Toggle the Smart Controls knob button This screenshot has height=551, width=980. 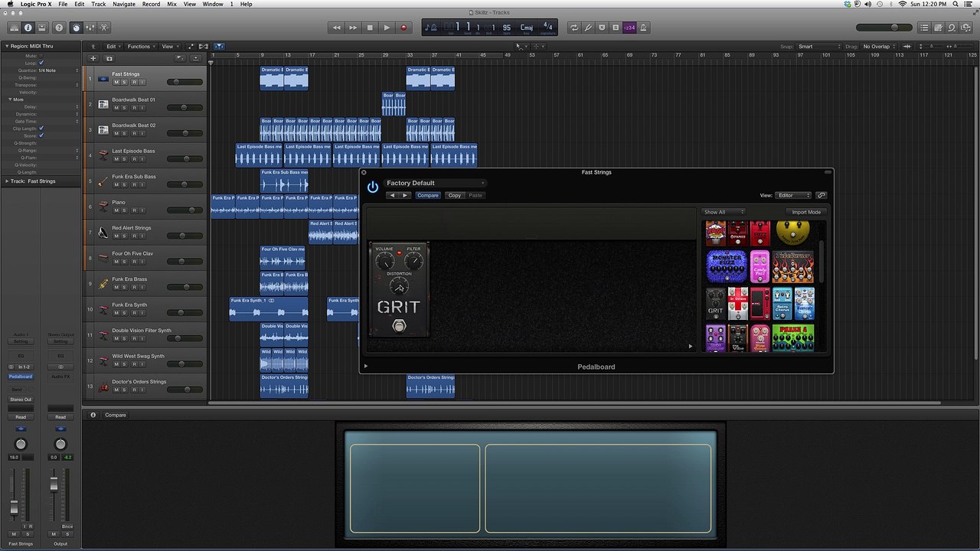[x=76, y=28]
